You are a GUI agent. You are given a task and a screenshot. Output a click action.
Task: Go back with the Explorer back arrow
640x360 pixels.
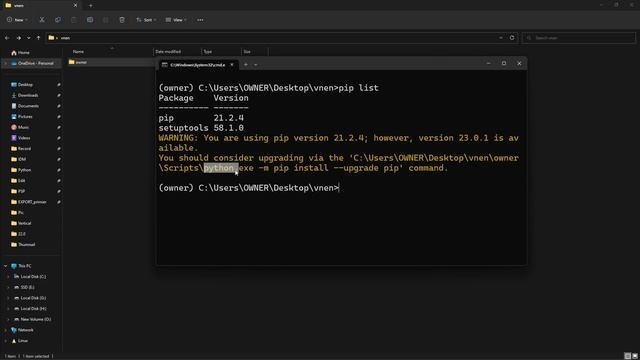[7, 38]
